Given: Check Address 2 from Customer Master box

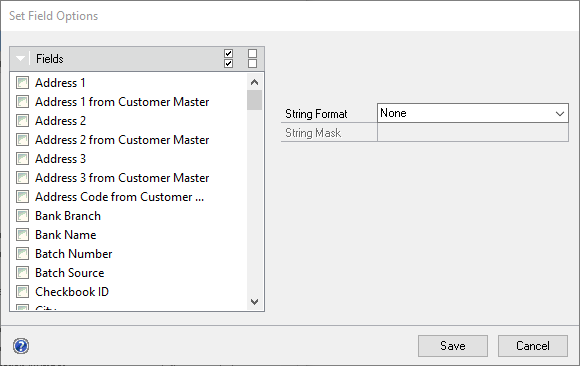Looking at the screenshot, I should 23,140.
